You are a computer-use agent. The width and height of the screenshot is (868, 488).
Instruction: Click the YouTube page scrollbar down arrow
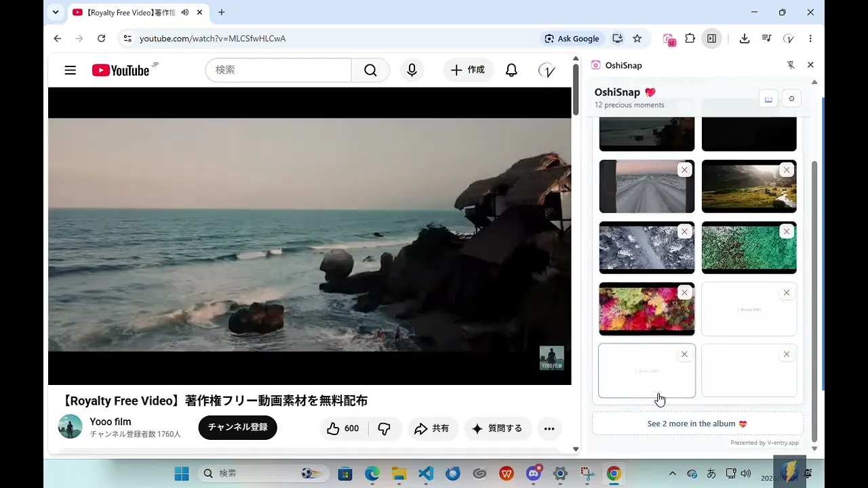coord(576,449)
